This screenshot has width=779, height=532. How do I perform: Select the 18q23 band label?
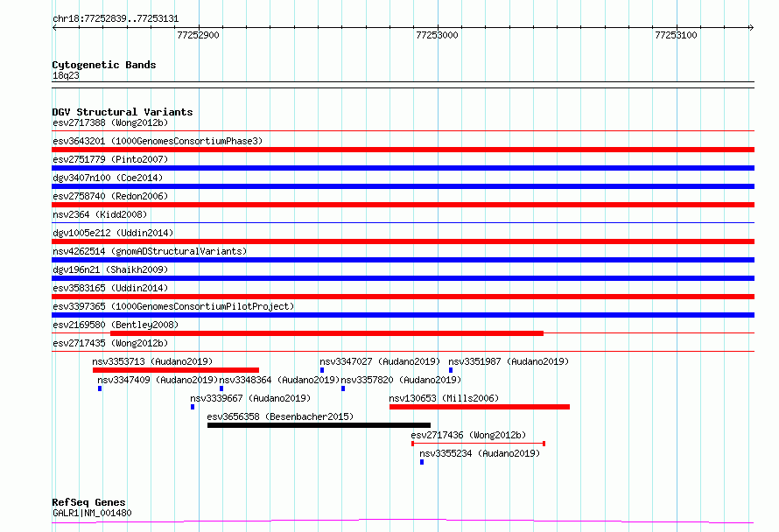pyautogui.click(x=66, y=75)
